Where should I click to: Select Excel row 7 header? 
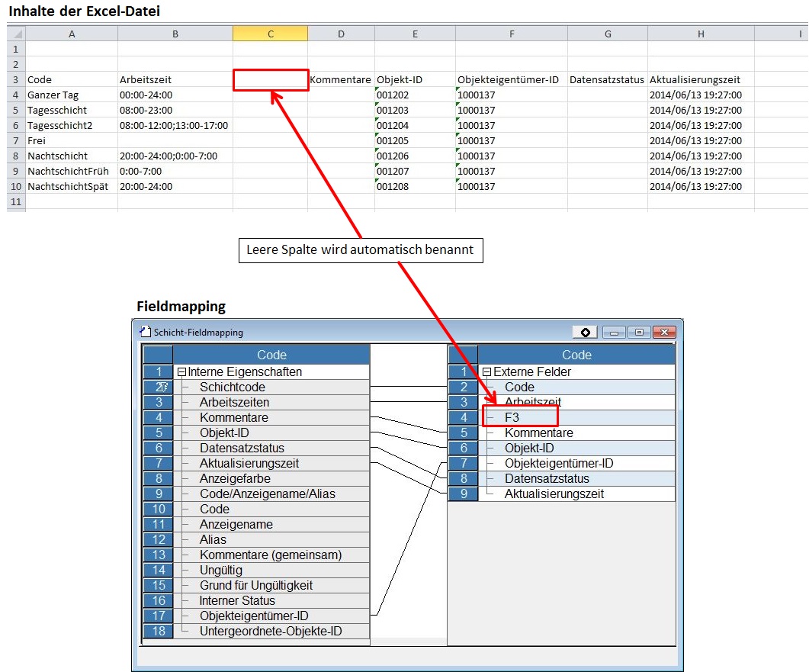coord(15,140)
